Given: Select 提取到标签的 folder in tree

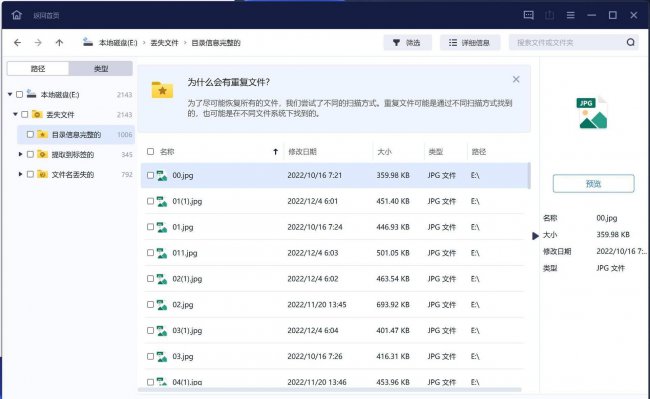Looking at the screenshot, I should [x=73, y=155].
